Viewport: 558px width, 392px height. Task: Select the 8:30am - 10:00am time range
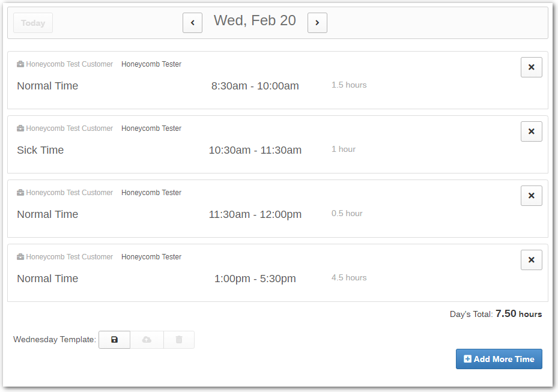pyautogui.click(x=255, y=86)
